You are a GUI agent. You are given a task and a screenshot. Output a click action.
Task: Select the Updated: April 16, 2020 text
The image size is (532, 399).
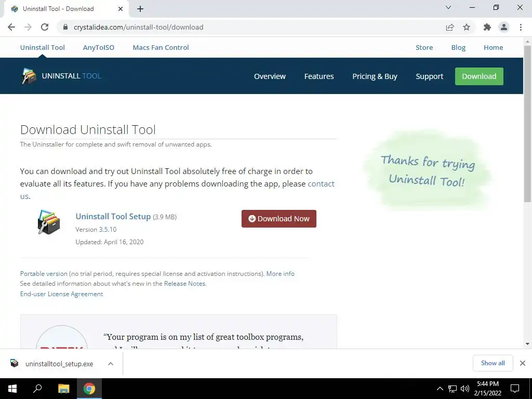(x=110, y=242)
